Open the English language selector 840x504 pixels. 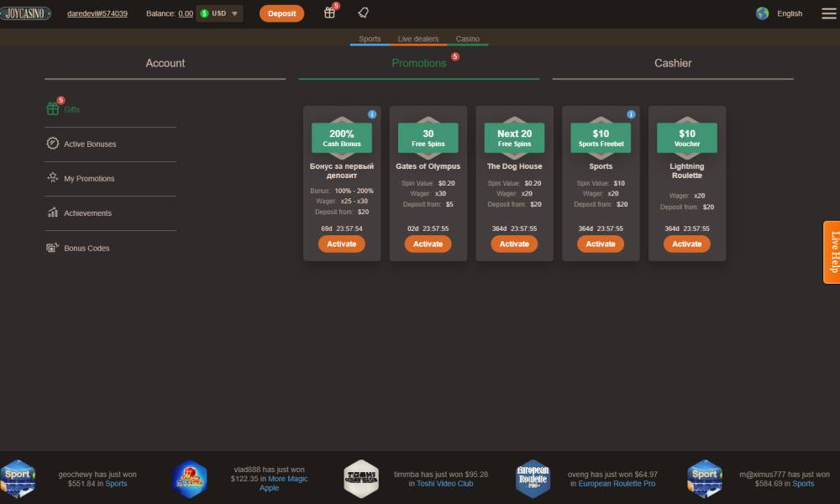[780, 13]
